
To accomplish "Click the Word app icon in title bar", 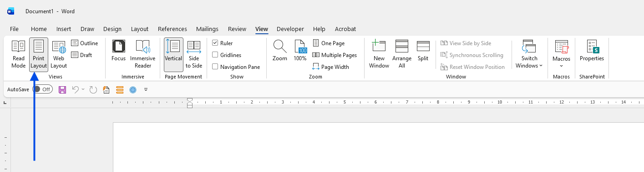I will (x=10, y=11).
